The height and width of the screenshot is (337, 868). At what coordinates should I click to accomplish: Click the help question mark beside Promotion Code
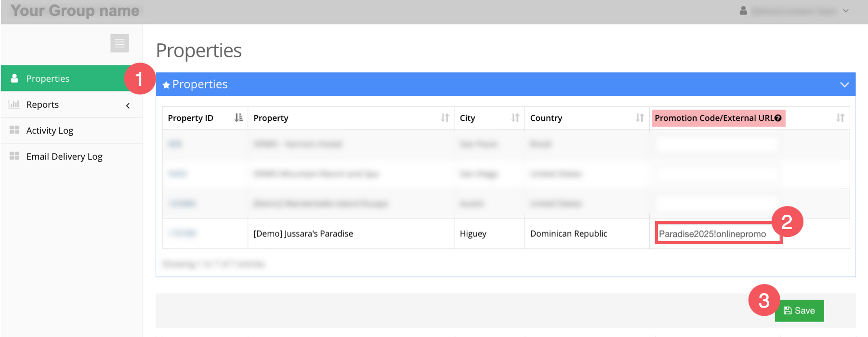pyautogui.click(x=778, y=118)
